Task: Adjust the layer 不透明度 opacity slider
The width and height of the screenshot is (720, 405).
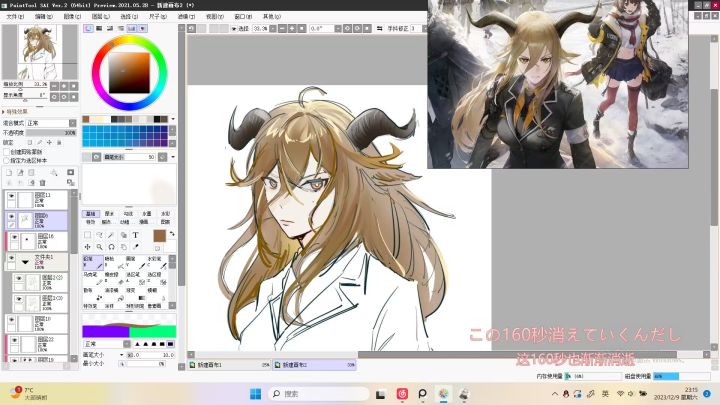Action: coord(51,133)
